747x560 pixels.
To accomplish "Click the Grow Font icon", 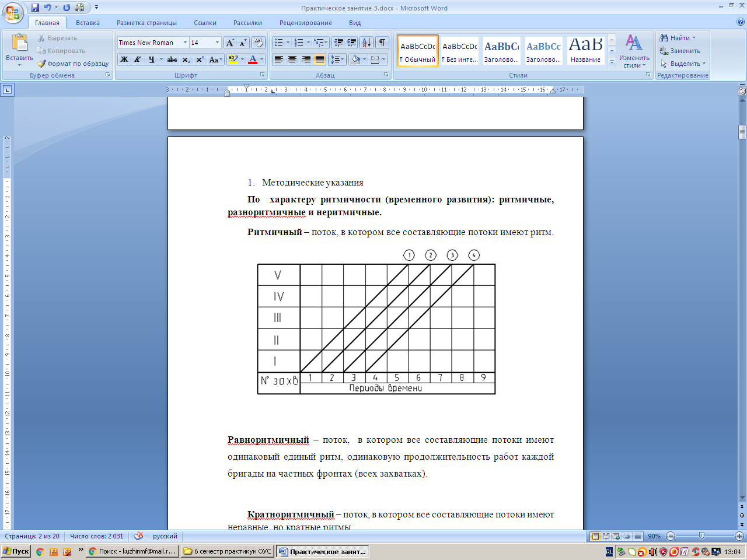I will click(x=230, y=43).
